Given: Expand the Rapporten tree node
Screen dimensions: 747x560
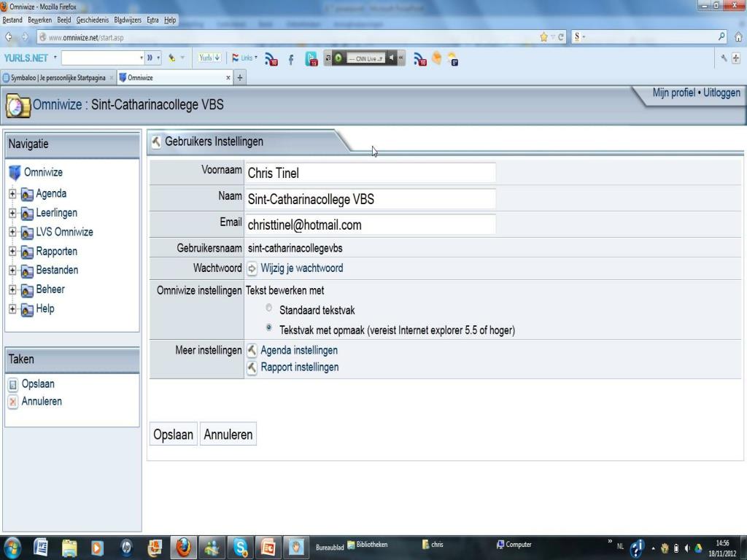Looking at the screenshot, I should pos(12,252).
